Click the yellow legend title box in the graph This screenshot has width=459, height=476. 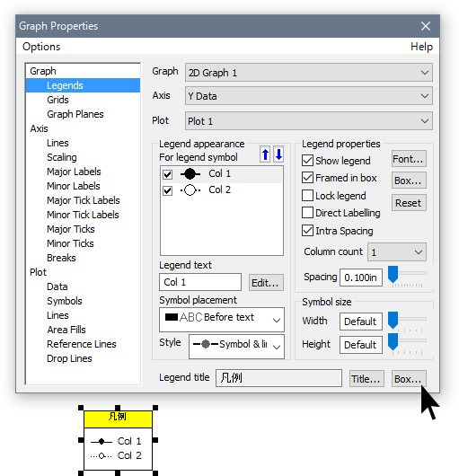[x=118, y=419]
